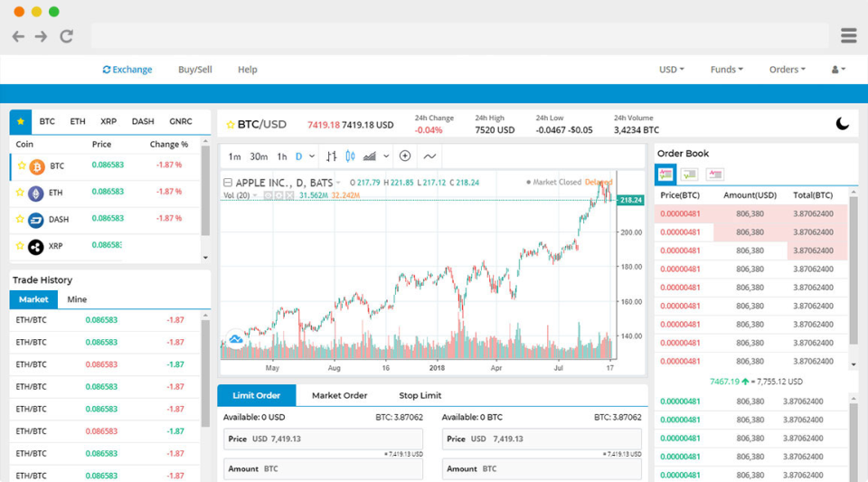Viewport: 868px width, 482px height.
Task: Click the XRP coin icon
Action: [x=36, y=247]
